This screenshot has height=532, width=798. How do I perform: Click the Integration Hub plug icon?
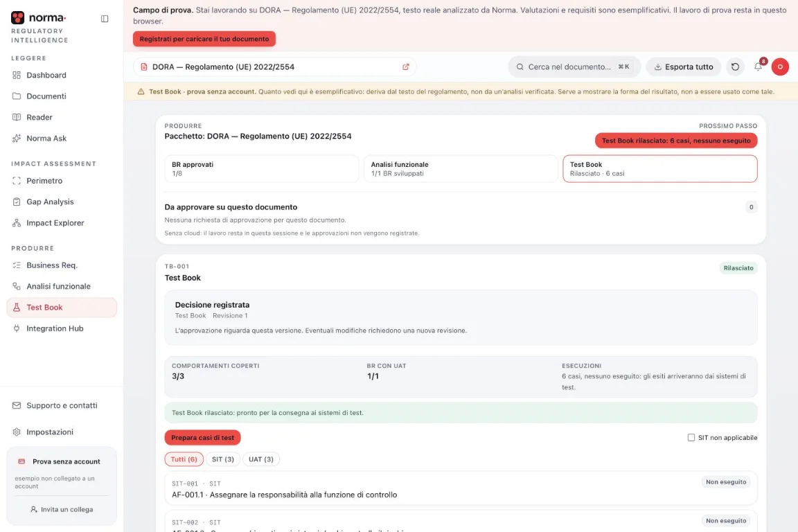click(x=17, y=329)
